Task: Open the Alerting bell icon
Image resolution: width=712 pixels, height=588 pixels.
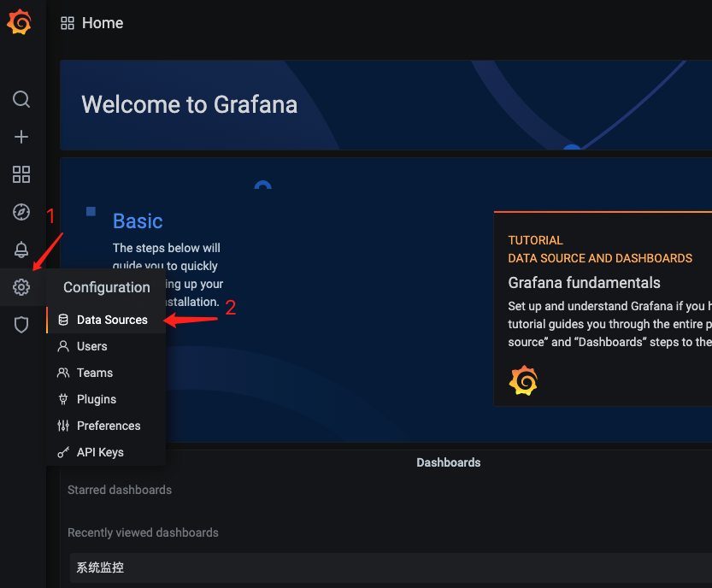Action: [21, 250]
